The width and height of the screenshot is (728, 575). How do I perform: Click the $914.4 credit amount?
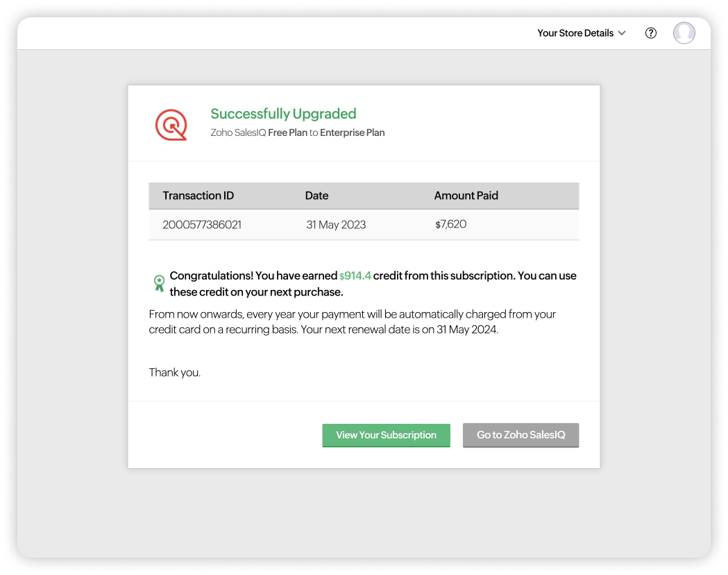(x=355, y=275)
